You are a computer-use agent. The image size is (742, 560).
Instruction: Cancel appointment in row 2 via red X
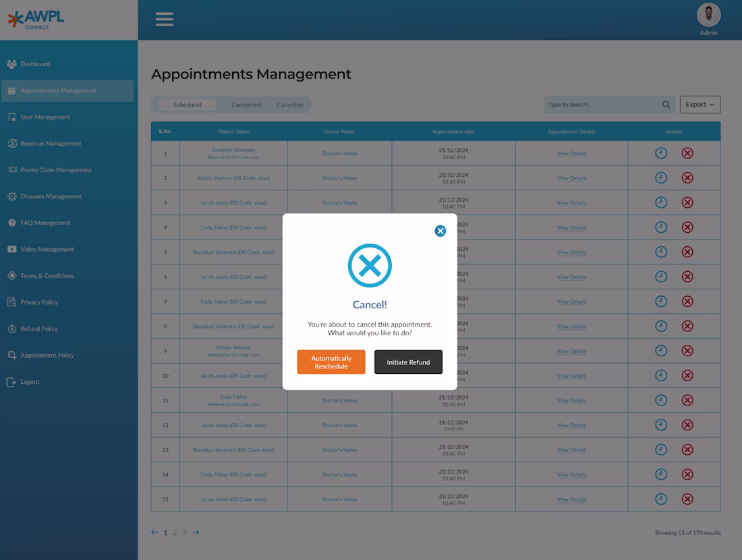tap(687, 177)
